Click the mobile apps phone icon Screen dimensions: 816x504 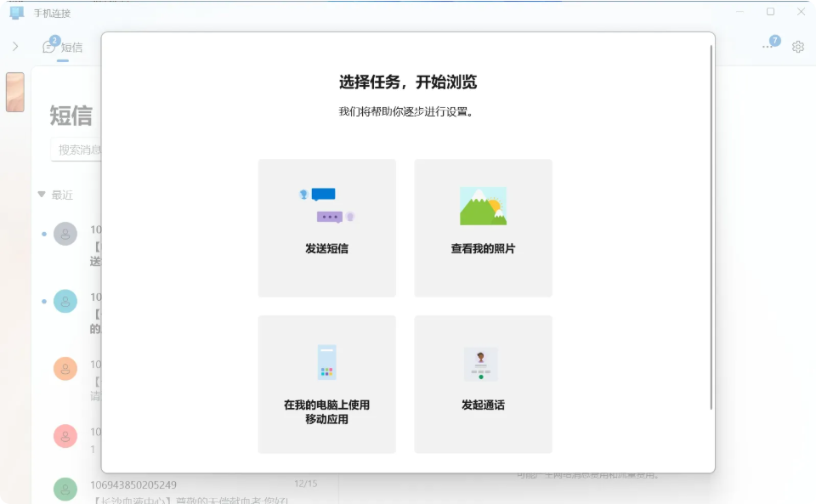click(326, 362)
